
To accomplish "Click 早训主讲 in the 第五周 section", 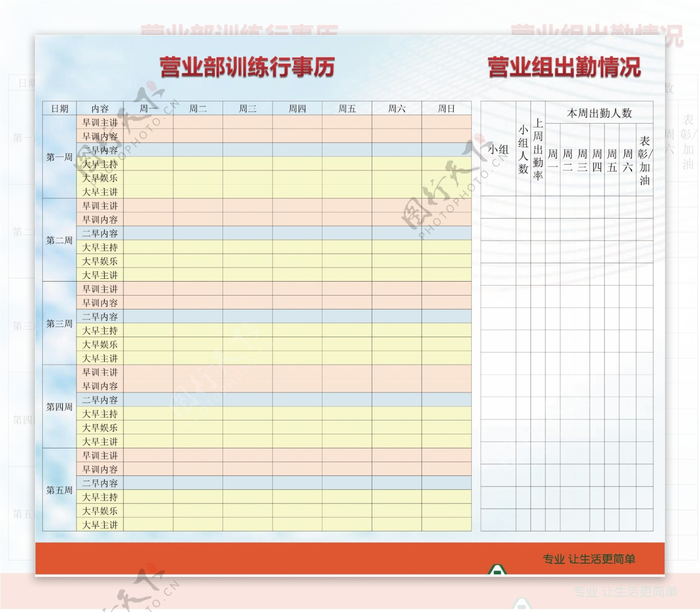I will (100, 455).
